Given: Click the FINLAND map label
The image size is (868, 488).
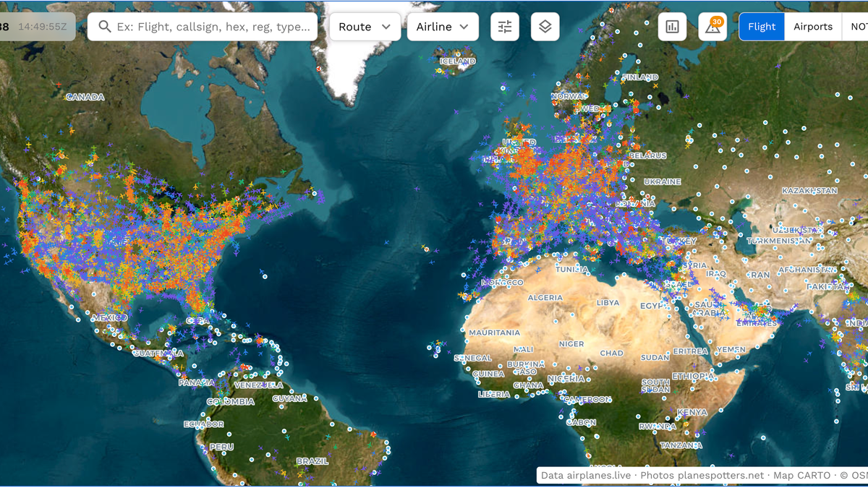Looking at the screenshot, I should tap(641, 77).
